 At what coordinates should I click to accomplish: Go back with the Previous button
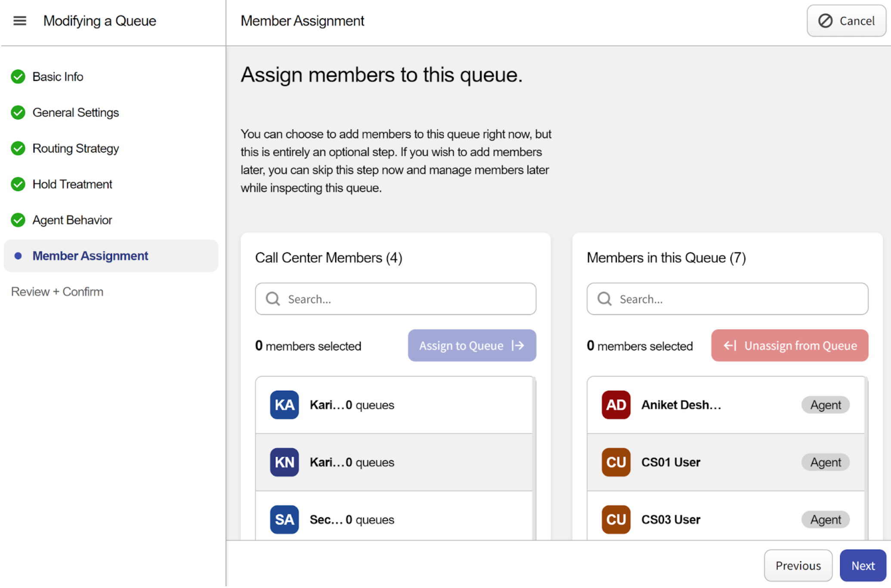point(798,565)
